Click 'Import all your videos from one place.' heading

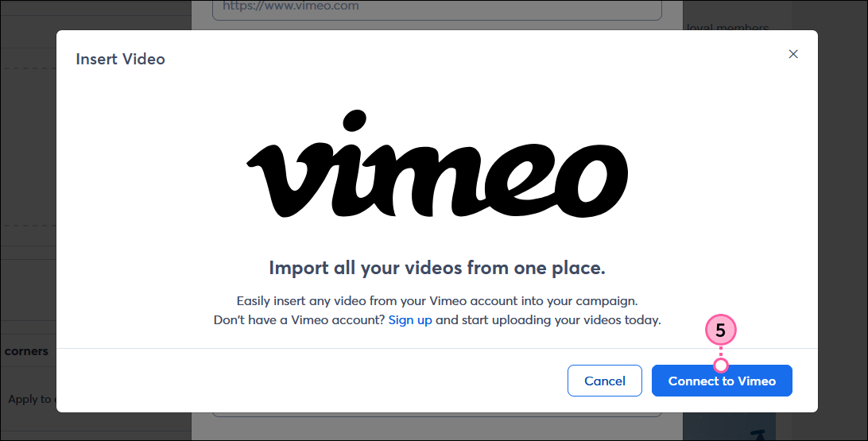point(436,268)
